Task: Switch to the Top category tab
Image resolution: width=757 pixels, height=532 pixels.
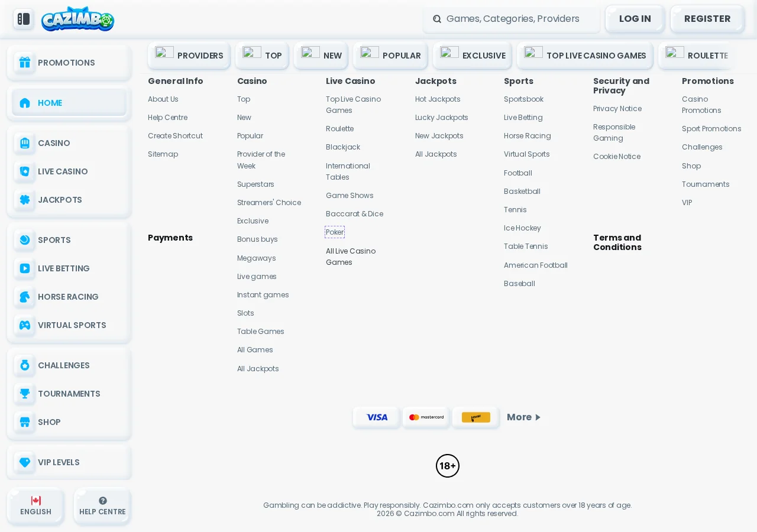Action: [x=262, y=56]
